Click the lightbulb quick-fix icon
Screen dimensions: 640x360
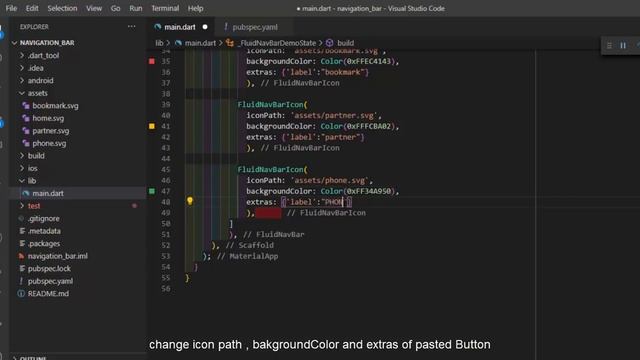(x=190, y=201)
